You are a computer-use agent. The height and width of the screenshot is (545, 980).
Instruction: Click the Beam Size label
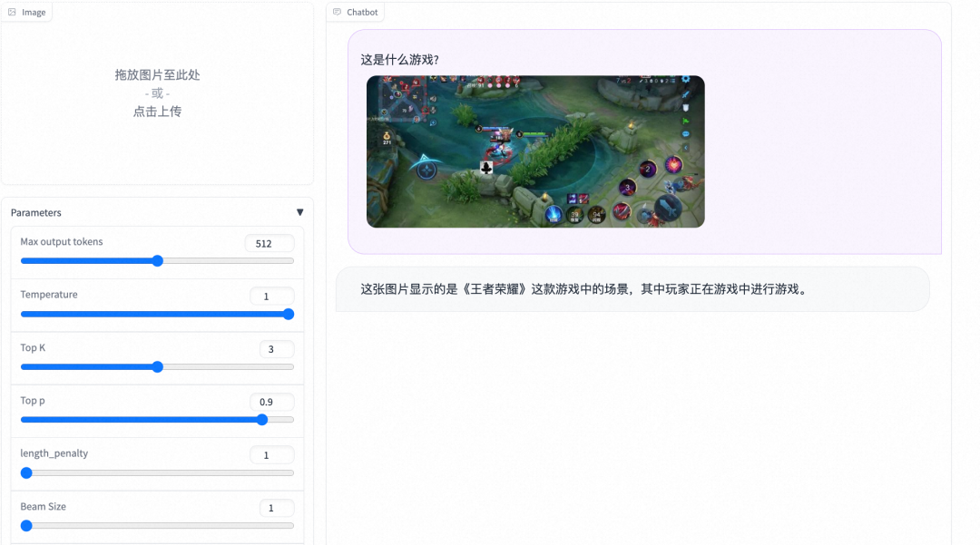[44, 506]
